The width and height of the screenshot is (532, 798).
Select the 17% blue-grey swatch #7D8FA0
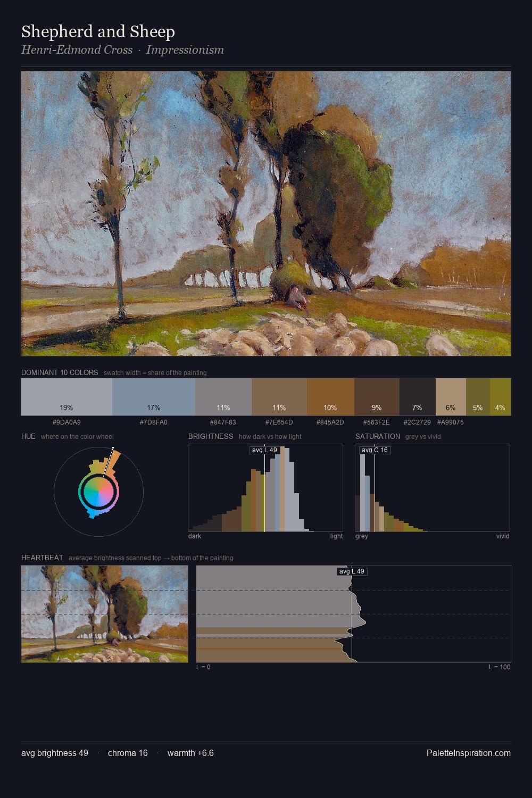[154, 397]
